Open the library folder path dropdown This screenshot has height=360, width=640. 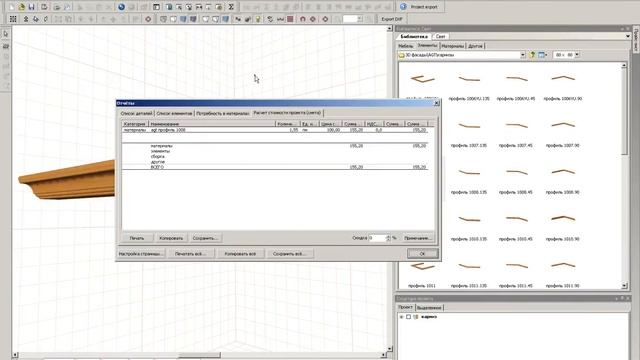tap(522, 55)
